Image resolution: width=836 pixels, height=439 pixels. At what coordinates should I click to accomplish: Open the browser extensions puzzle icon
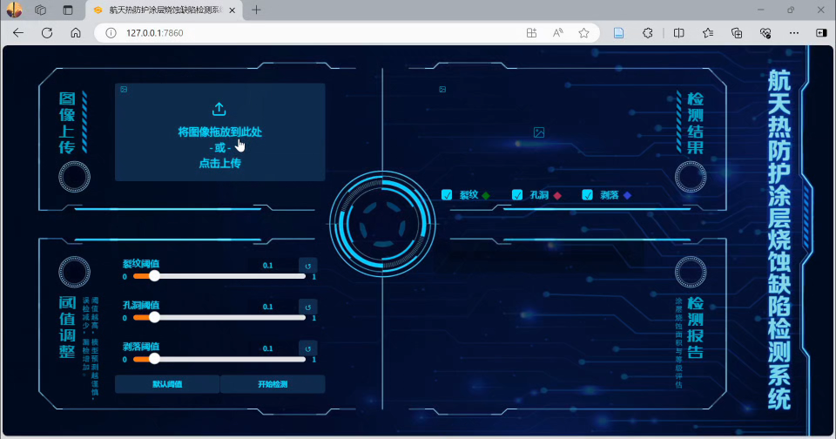pyautogui.click(x=647, y=33)
